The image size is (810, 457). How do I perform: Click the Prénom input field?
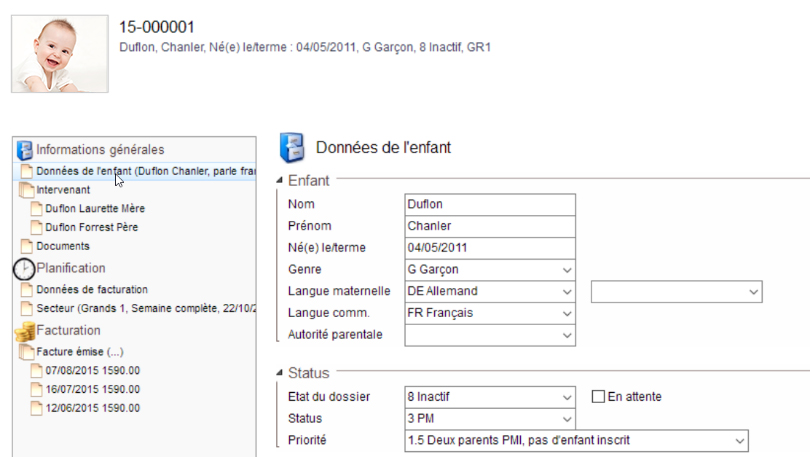pos(490,226)
